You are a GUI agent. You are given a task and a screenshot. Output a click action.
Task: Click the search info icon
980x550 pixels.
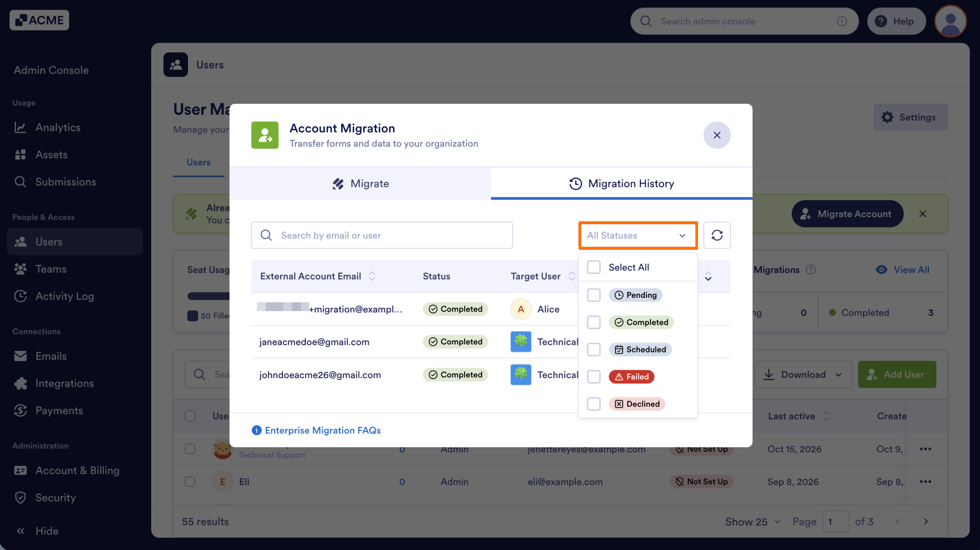pyautogui.click(x=842, y=21)
